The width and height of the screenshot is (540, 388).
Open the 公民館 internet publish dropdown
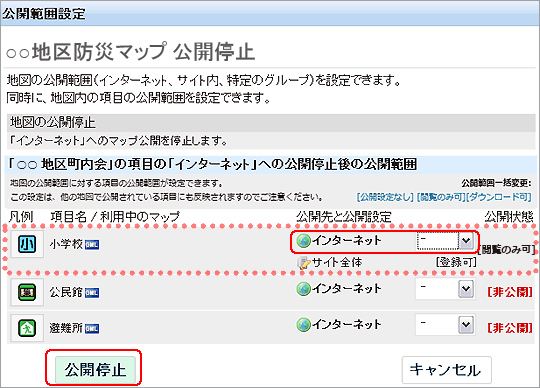click(445, 289)
